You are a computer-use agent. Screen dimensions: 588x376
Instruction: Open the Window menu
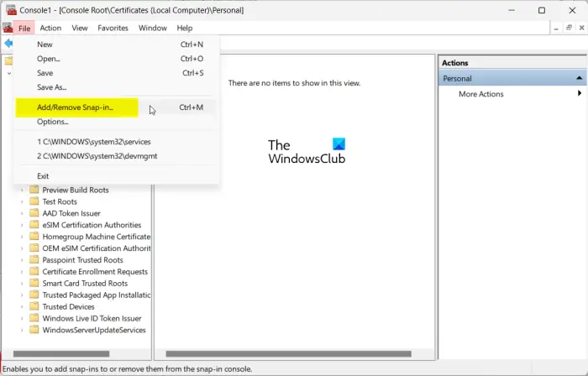click(x=153, y=28)
